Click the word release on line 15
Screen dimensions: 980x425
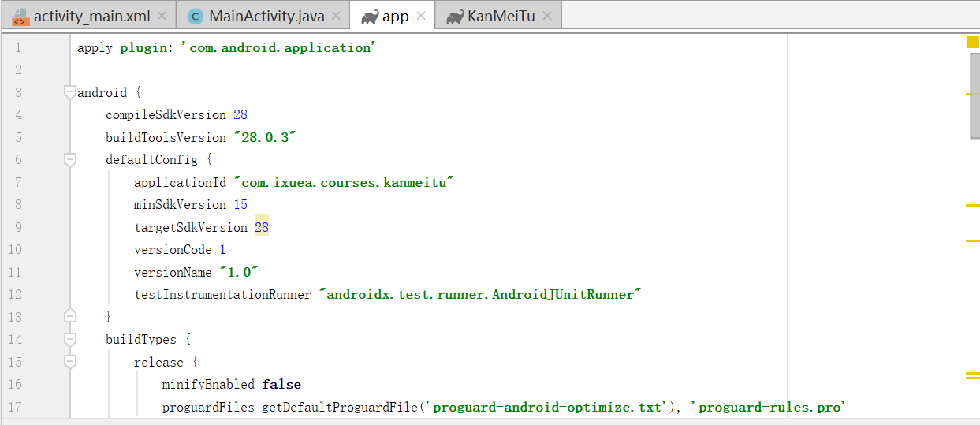pyautogui.click(x=158, y=362)
